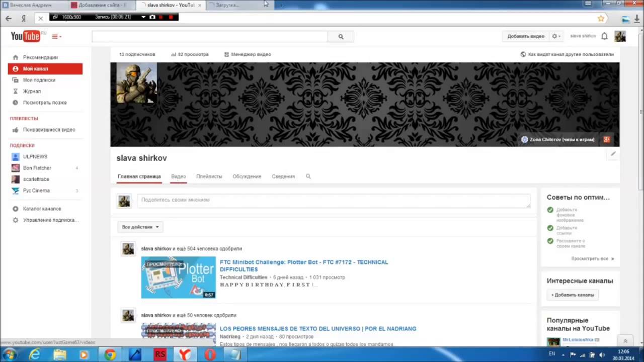Click the recorder camera snapshot icon
Image resolution: width=644 pixels, height=362 pixels.
[x=152, y=17]
